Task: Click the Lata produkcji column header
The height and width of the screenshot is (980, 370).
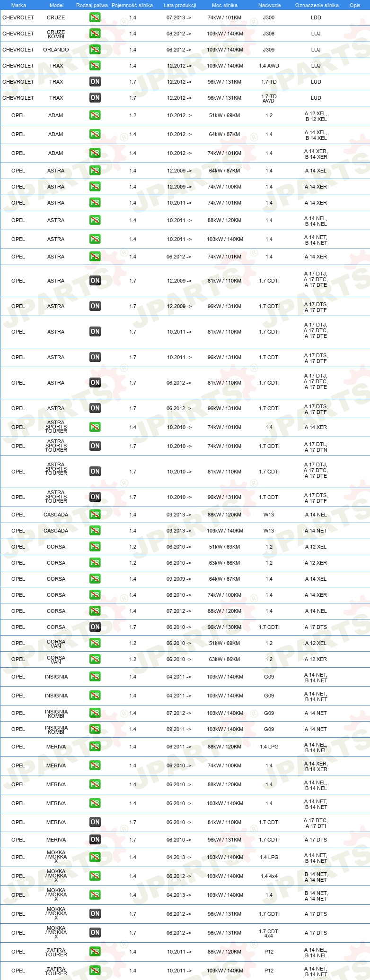Action: 180,5
